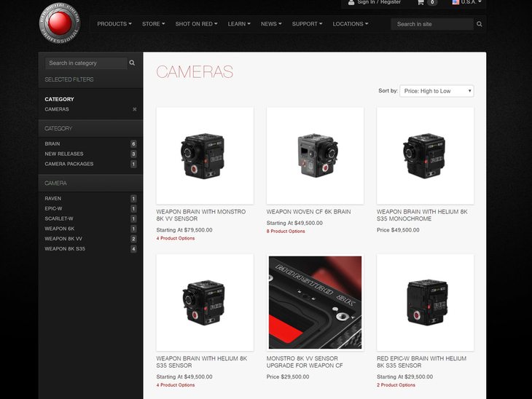This screenshot has height=399, width=532.
Task: Click the user account icon
Action: (x=351, y=2)
